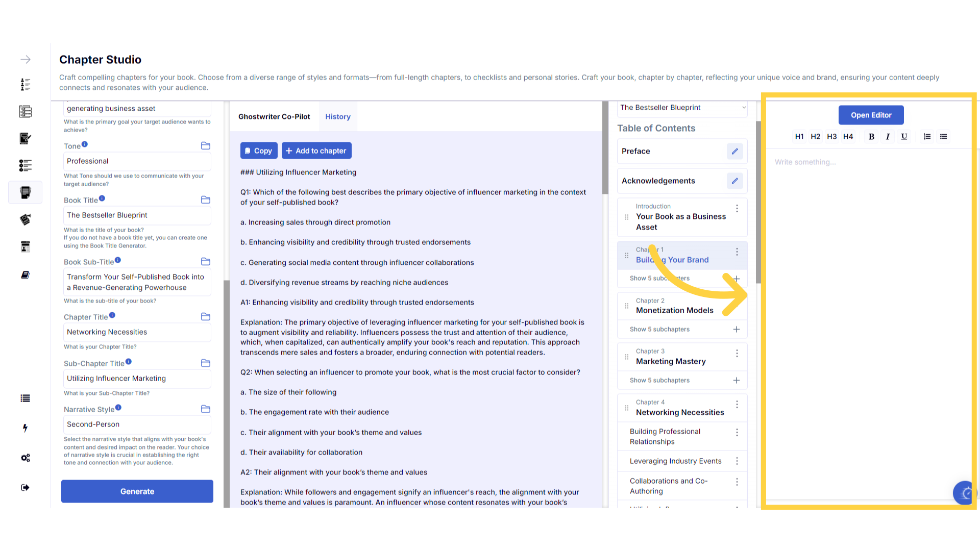This screenshot has height=551, width=980.
Task: Click the Bold formatting icon
Action: pos(871,137)
